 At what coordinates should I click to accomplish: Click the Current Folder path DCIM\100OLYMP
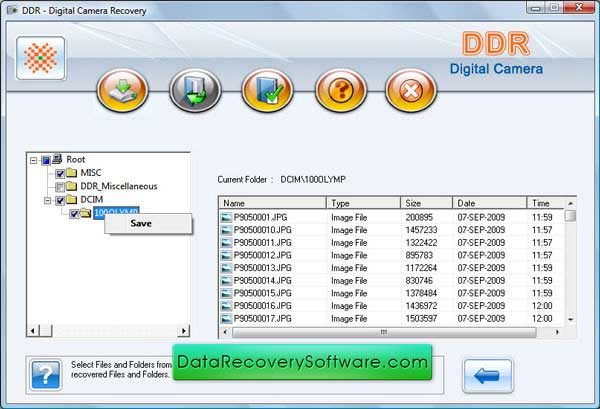[x=313, y=179]
